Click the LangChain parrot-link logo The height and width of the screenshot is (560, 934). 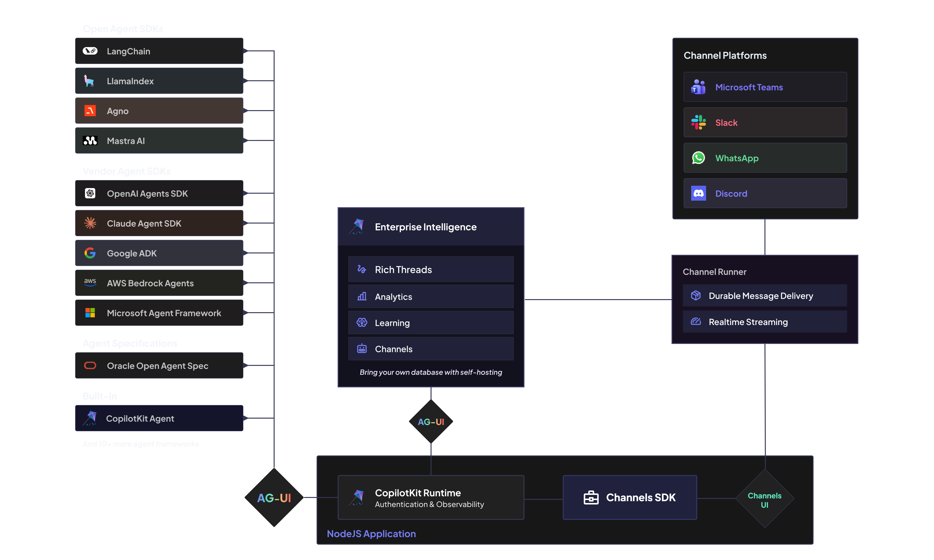(x=90, y=51)
